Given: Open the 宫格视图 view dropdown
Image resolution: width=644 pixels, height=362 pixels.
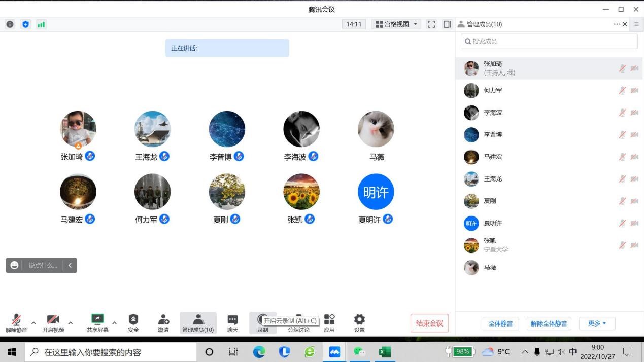Looking at the screenshot, I should coord(396,24).
